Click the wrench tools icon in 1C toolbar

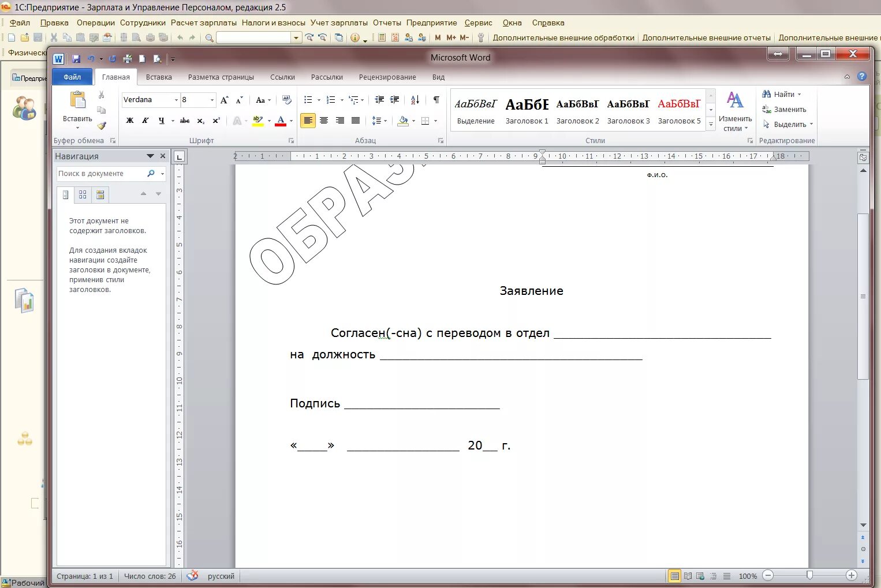click(x=480, y=38)
